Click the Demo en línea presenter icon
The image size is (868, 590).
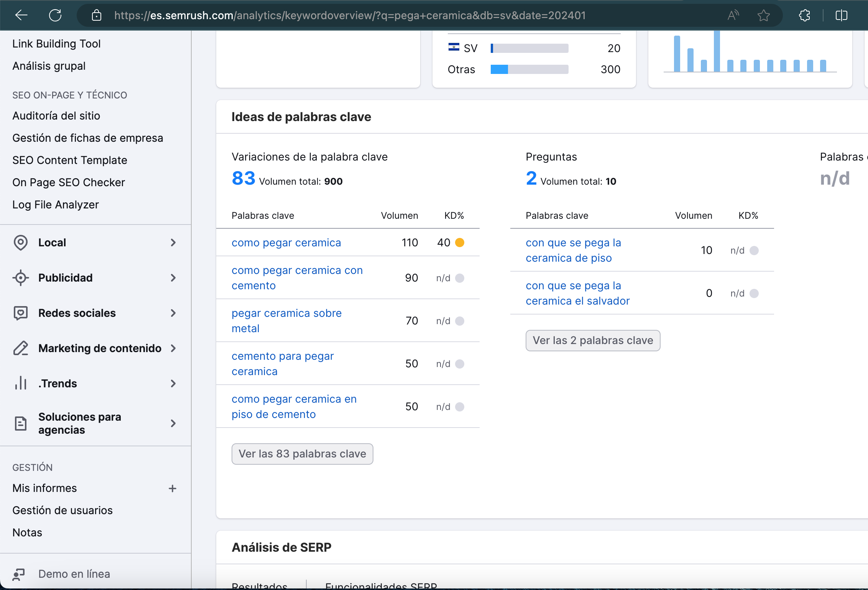tap(18, 574)
